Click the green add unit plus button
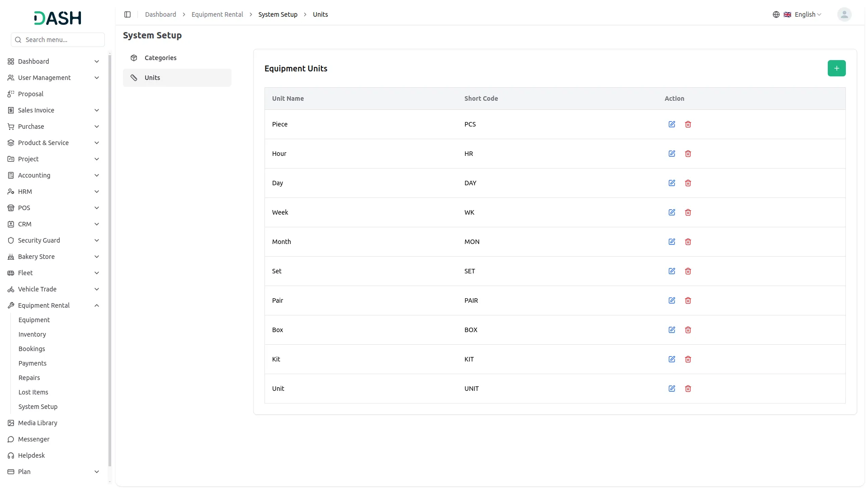This screenshot has width=868, height=488. click(836, 68)
